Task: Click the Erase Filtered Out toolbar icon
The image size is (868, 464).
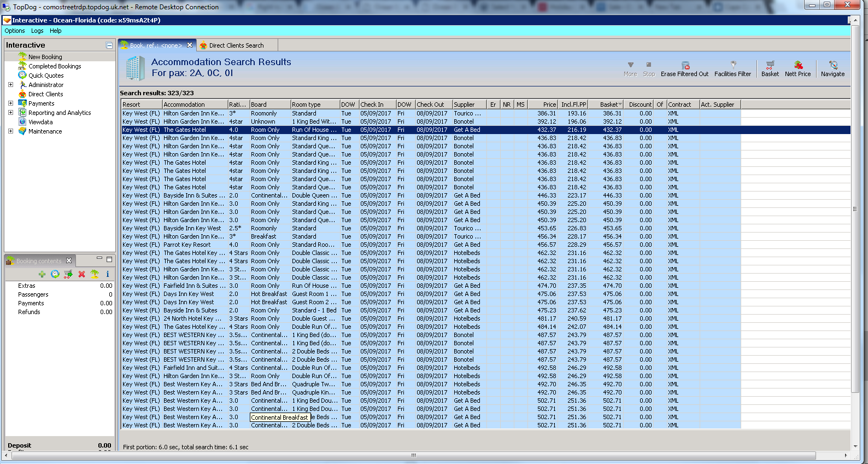Action: [x=685, y=66]
